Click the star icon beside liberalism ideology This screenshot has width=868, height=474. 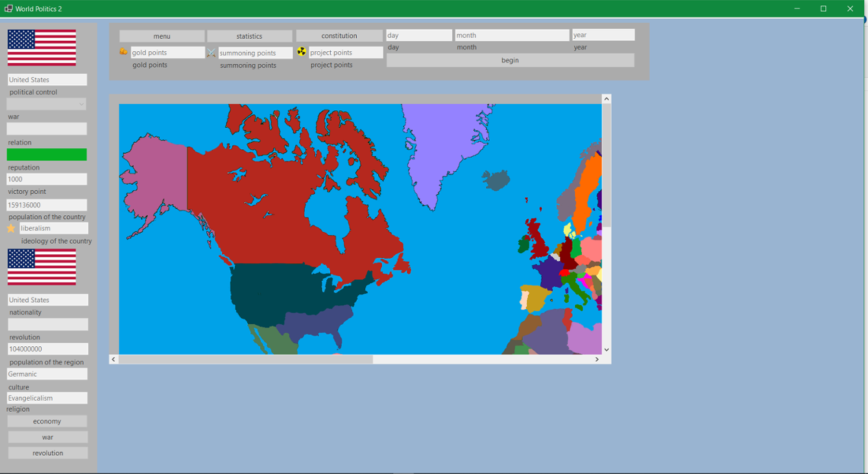(10, 228)
